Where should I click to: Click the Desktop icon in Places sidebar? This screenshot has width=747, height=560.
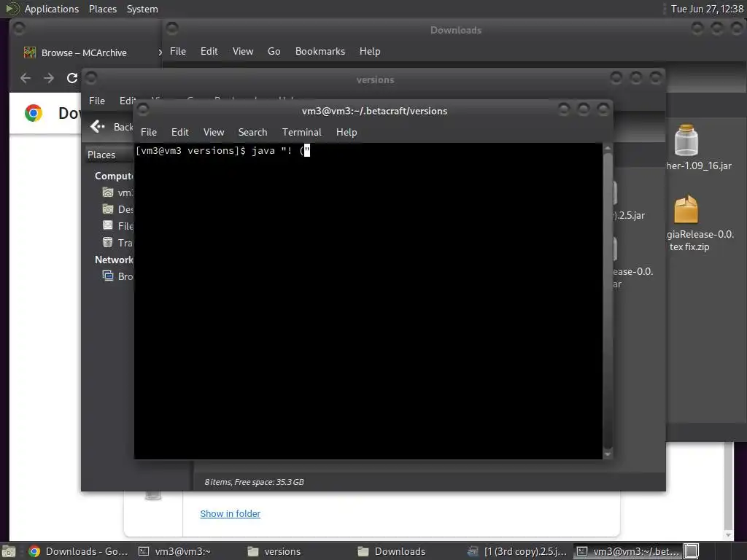[x=108, y=209]
